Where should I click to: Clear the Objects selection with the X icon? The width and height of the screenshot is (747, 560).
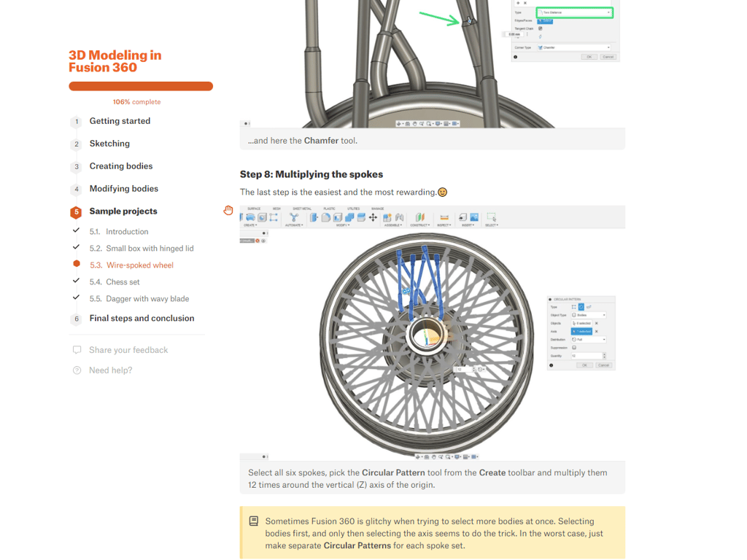coord(596,323)
